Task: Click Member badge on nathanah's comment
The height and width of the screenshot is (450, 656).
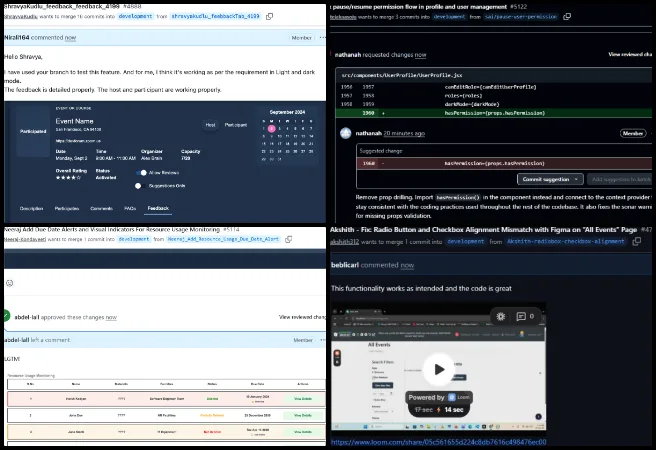Action: pyautogui.click(x=633, y=133)
